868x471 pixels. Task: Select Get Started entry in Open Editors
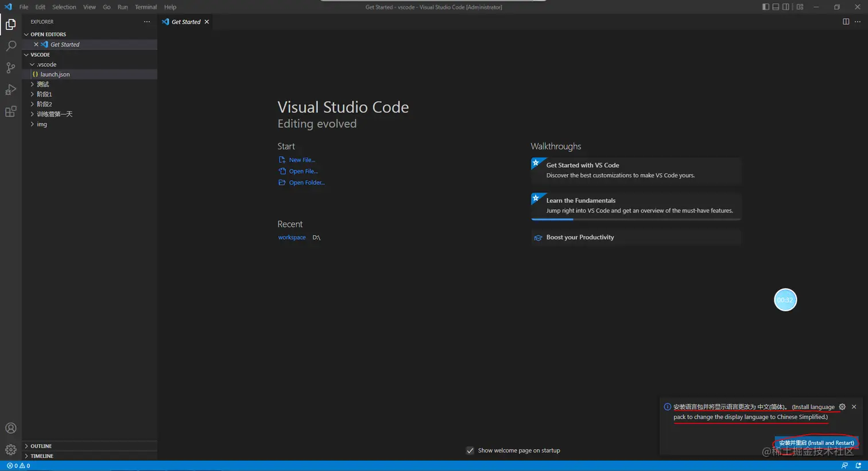coord(90,44)
